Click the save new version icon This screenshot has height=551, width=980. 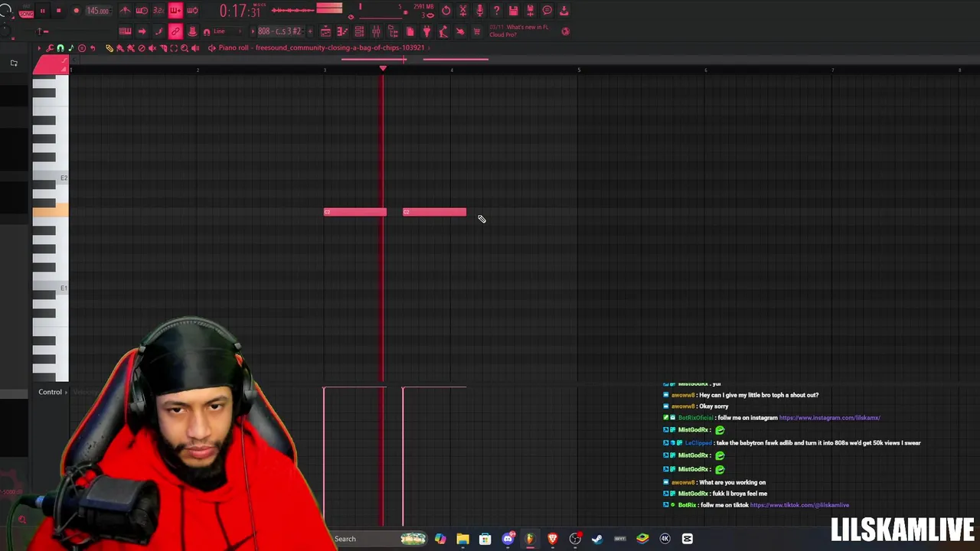(x=530, y=11)
